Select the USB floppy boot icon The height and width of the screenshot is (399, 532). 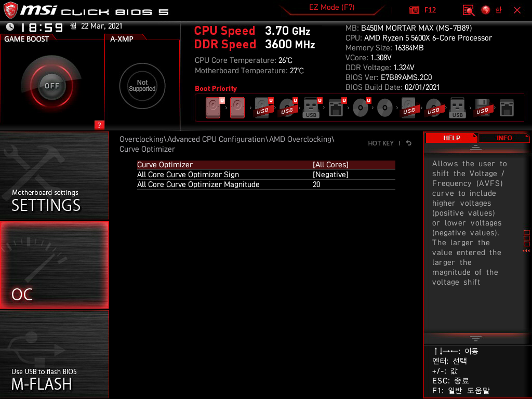coord(483,108)
